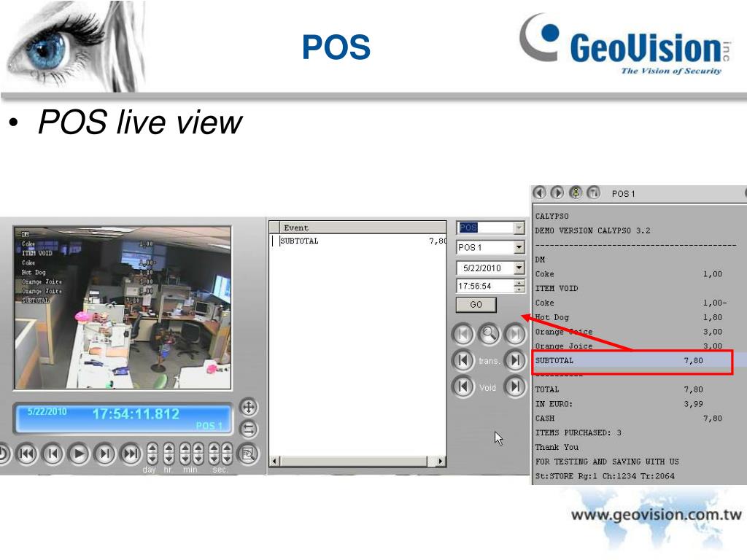Increase the day value using up arrow
Viewport: 747px width, 560px height.
[152, 448]
